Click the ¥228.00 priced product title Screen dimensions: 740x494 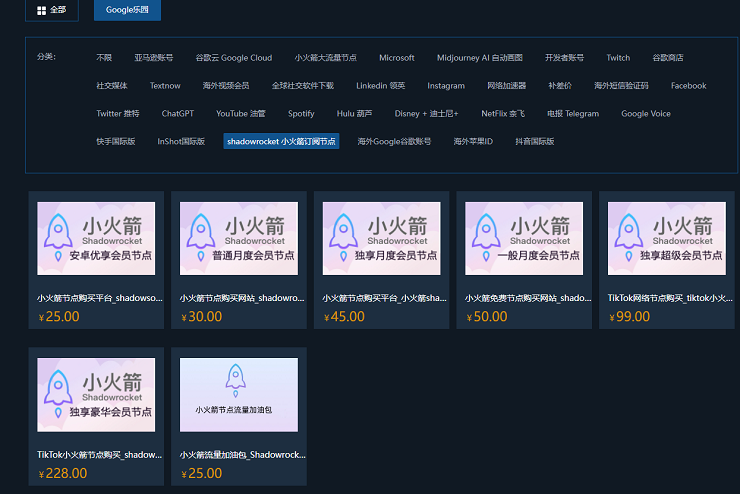(x=98, y=455)
